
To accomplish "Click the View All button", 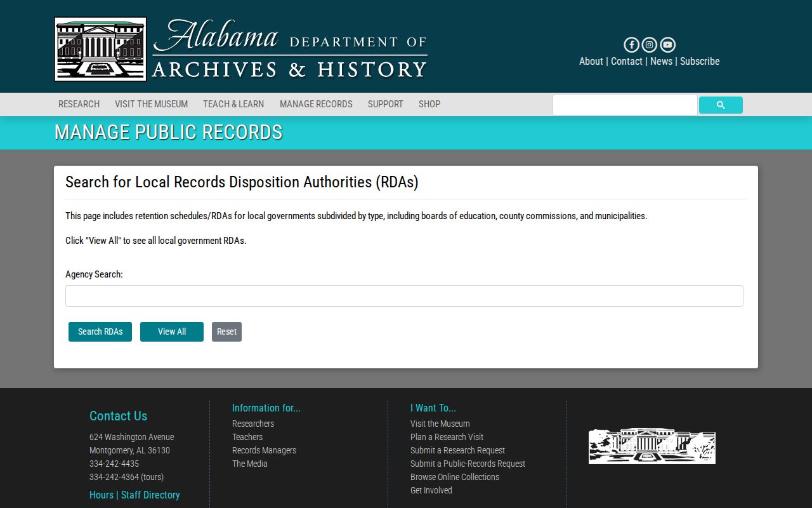I will 172,331.
